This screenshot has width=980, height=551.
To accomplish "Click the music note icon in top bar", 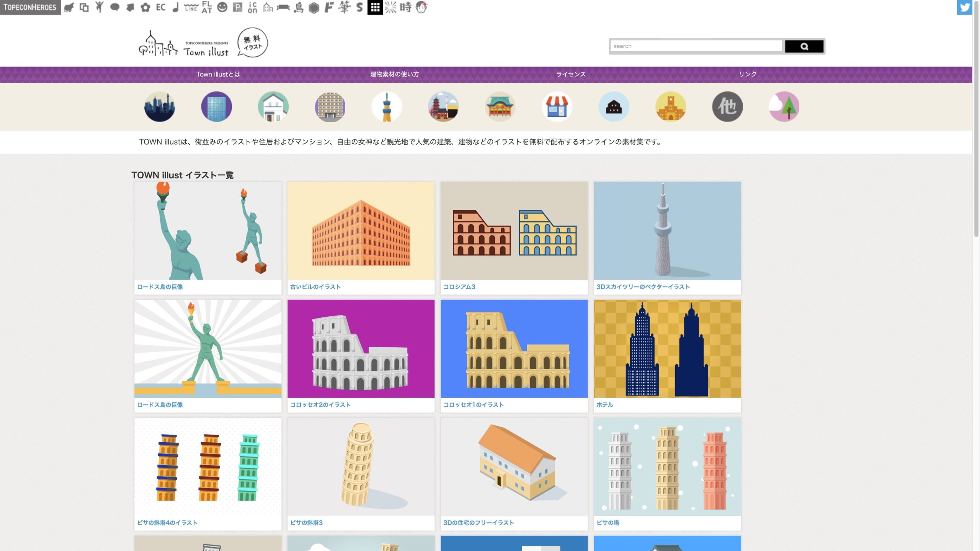I will point(175,7).
